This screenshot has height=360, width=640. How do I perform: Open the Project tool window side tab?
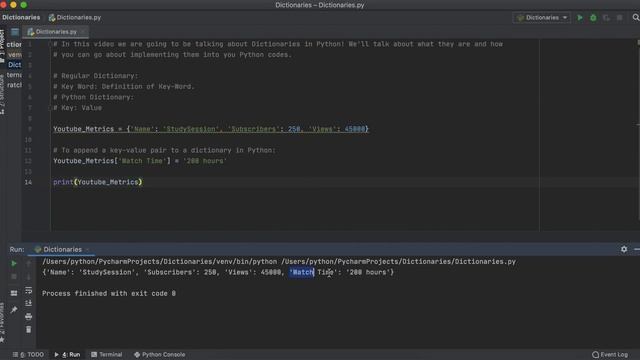(x=2, y=46)
